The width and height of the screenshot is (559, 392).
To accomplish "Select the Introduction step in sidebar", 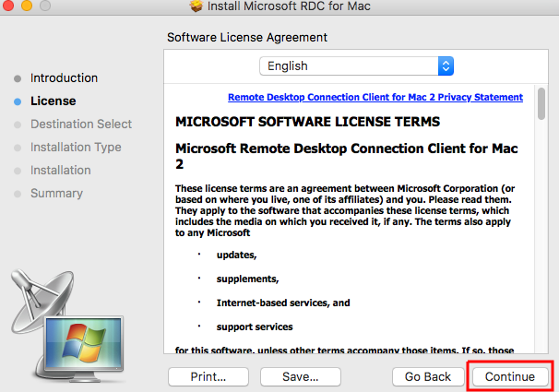I will [64, 77].
